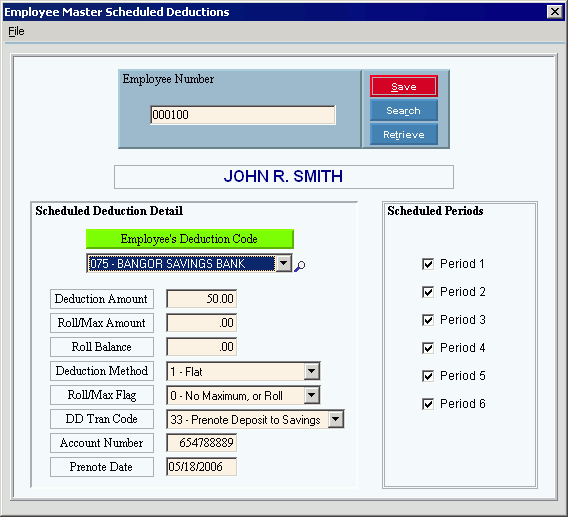Click the green Employee's Deduction Code header
The width and height of the screenshot is (568, 517).
(189, 239)
